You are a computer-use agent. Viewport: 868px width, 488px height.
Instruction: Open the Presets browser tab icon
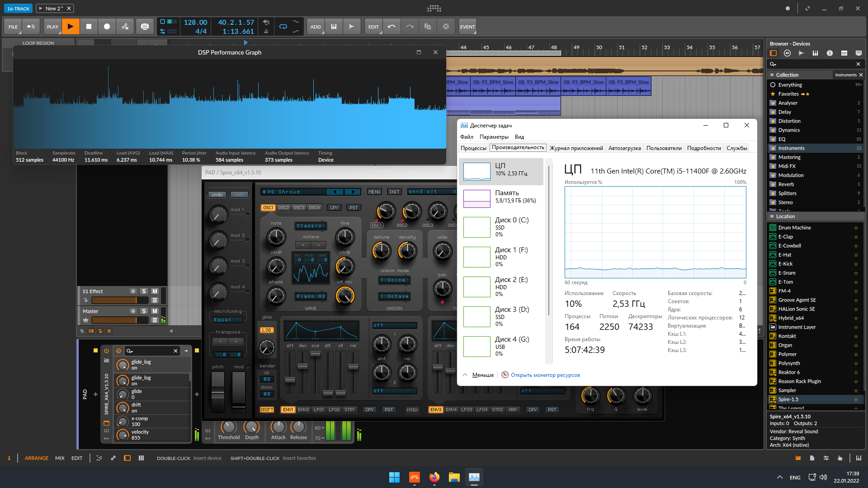pyautogui.click(x=787, y=53)
